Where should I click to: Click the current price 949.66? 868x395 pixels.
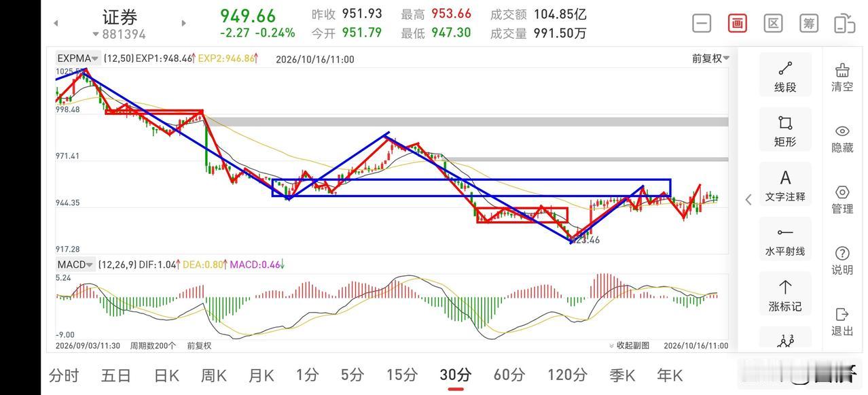coord(248,16)
